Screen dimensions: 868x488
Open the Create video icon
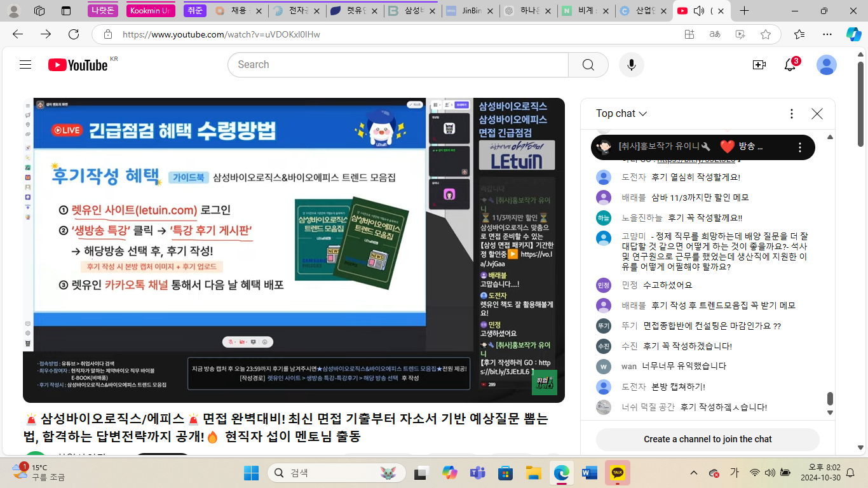pos(759,65)
